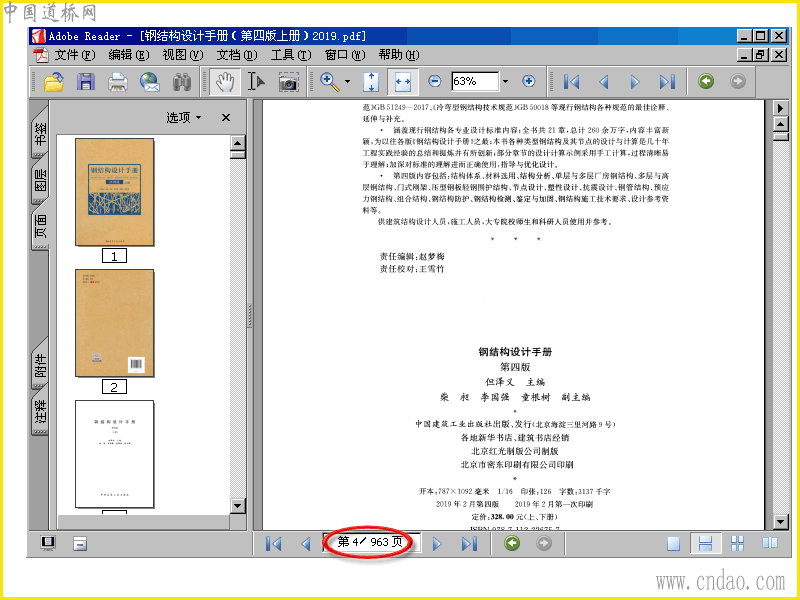800x600 pixels.
Task: Switch to Continuous page layout
Action: [x=705, y=543]
